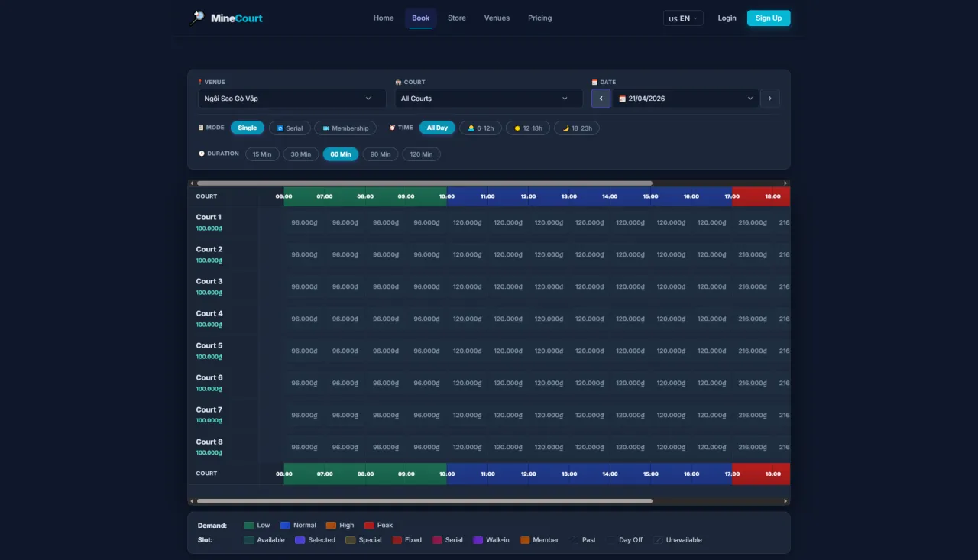The width and height of the screenshot is (978, 560).
Task: Navigate to Venues
Action: tap(497, 18)
